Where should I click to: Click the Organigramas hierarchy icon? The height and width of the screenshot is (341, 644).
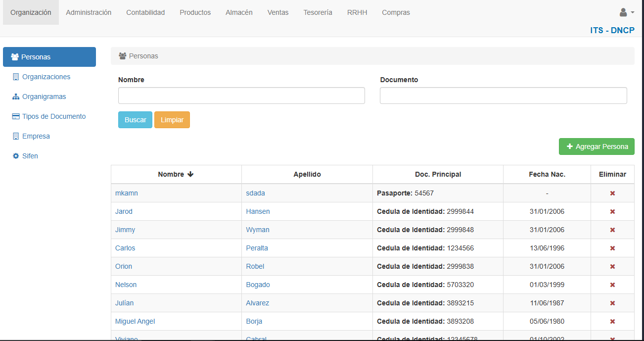pos(16,97)
